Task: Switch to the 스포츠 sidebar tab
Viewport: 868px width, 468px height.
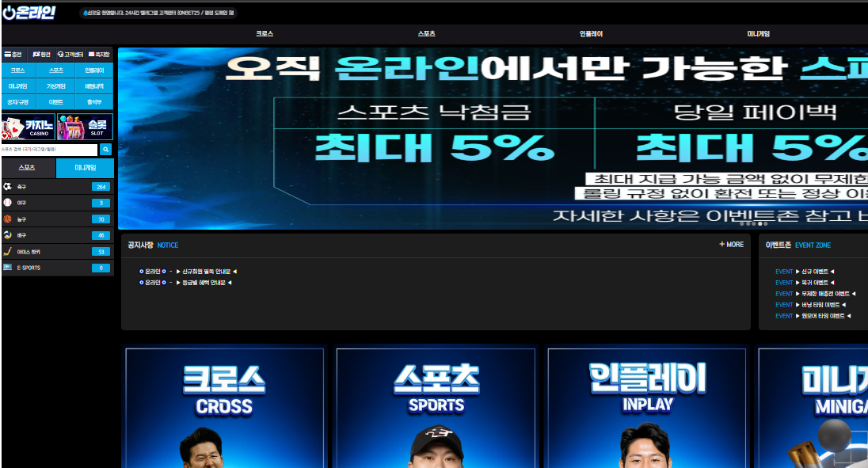Action: pyautogui.click(x=28, y=168)
